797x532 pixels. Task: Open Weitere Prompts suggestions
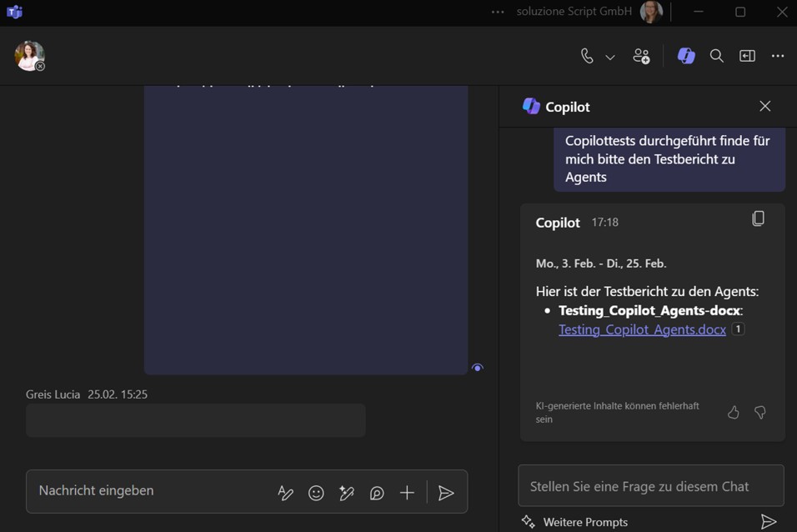click(575, 522)
